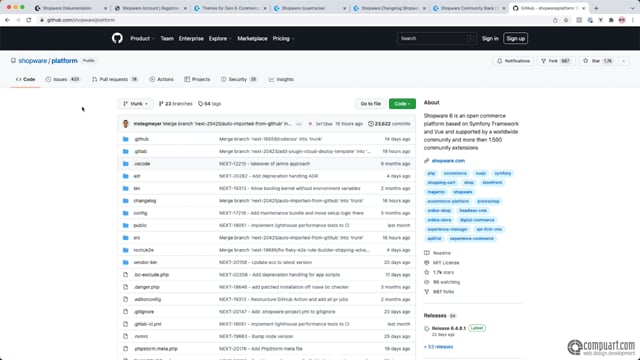
Task: Reload the page with refresh icon
Action: (x=29, y=20)
